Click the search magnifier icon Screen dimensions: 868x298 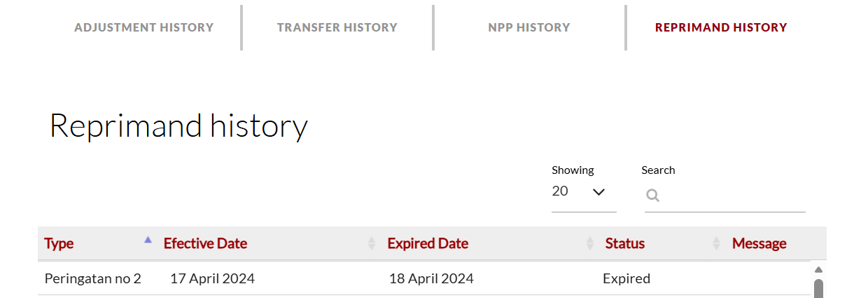coord(652,196)
